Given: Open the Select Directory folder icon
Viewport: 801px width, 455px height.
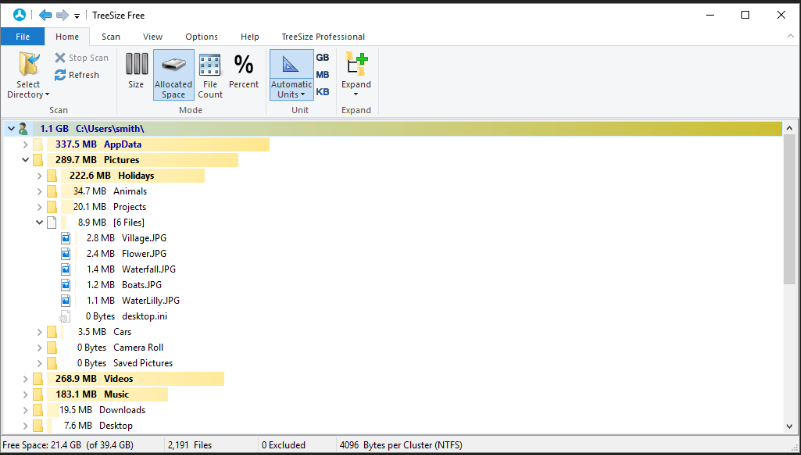Looking at the screenshot, I should [x=29, y=64].
